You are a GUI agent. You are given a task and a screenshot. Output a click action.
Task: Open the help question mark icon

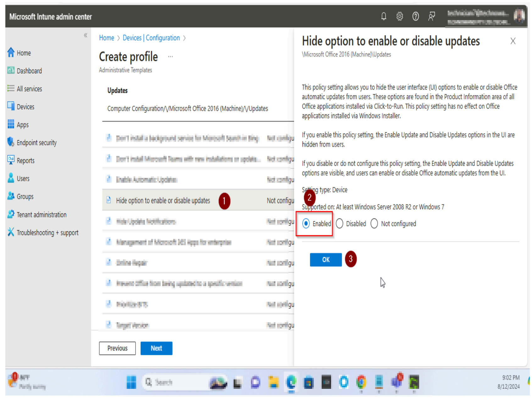pos(416,16)
